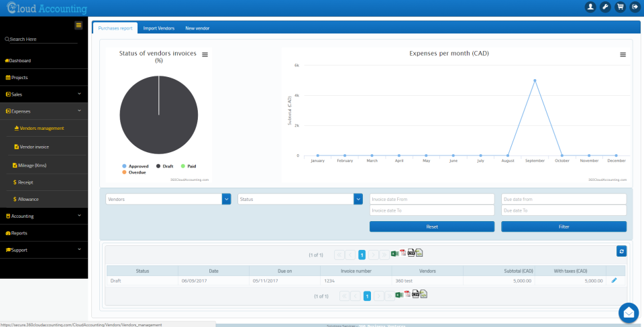Open the chat envelope bubble icon
This screenshot has height=327, width=644.
tap(629, 313)
